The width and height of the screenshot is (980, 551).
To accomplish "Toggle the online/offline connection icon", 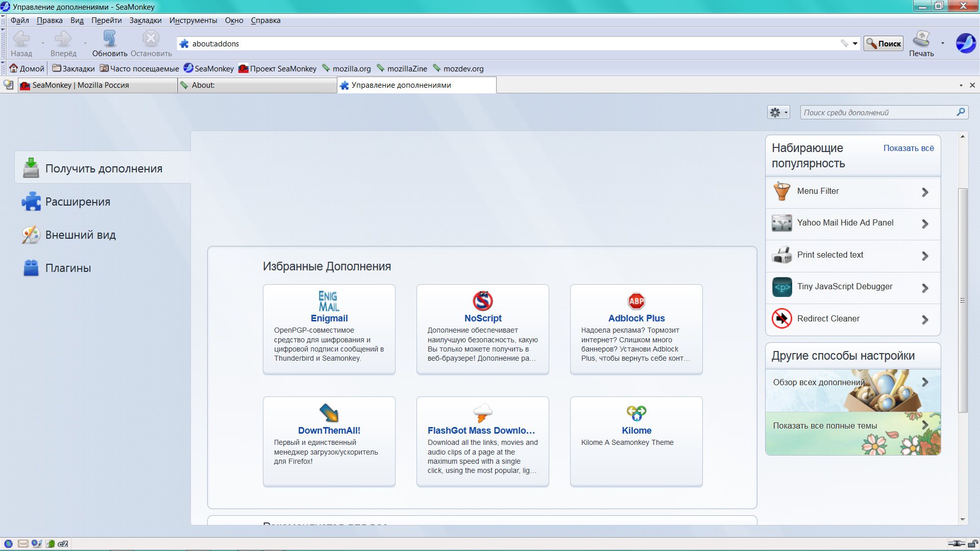I will click(957, 544).
